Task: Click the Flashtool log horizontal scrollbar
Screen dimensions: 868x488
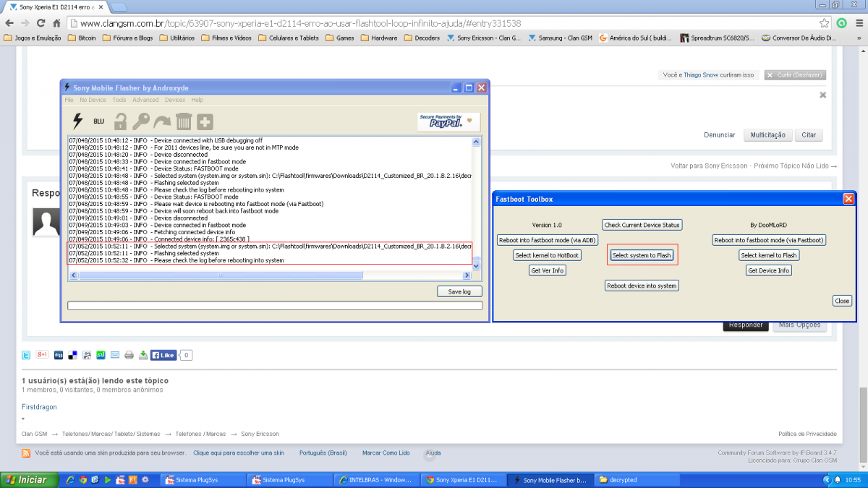Action: (x=270, y=275)
